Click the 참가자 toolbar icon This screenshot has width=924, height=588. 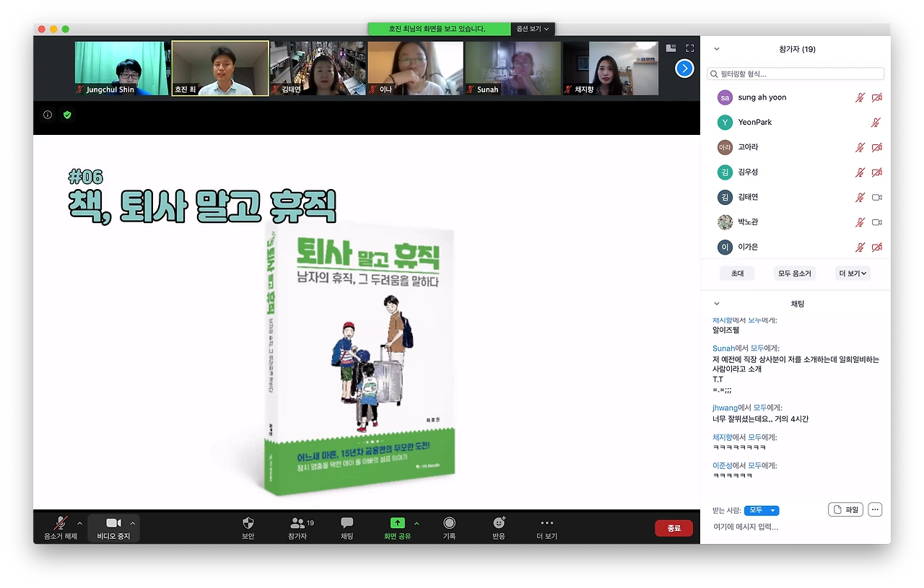[298, 528]
